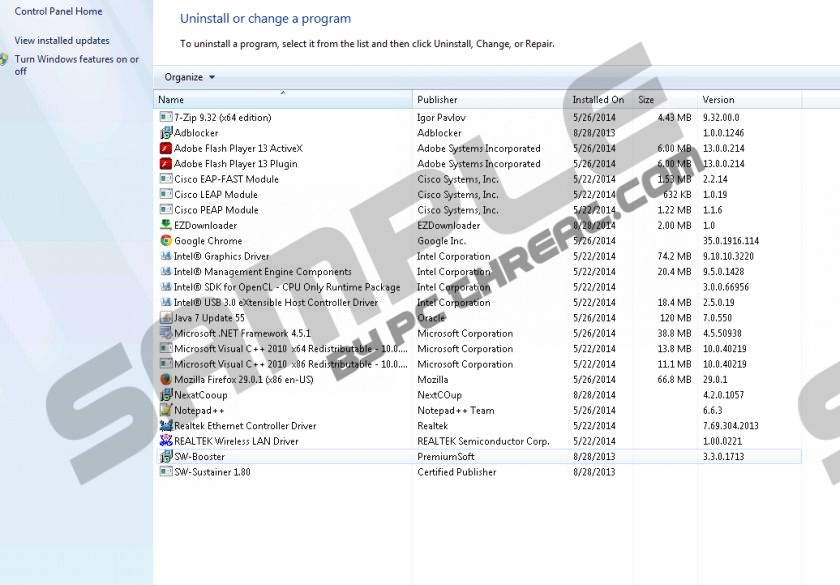Click publisher PremiumSoft
Viewport: 840px width, 585px height.
pyautogui.click(x=446, y=456)
